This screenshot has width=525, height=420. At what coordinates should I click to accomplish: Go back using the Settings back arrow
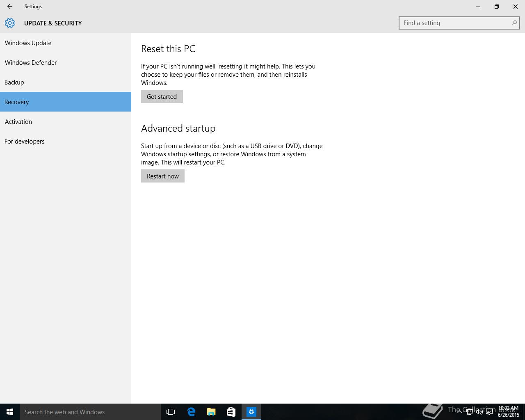10,7
